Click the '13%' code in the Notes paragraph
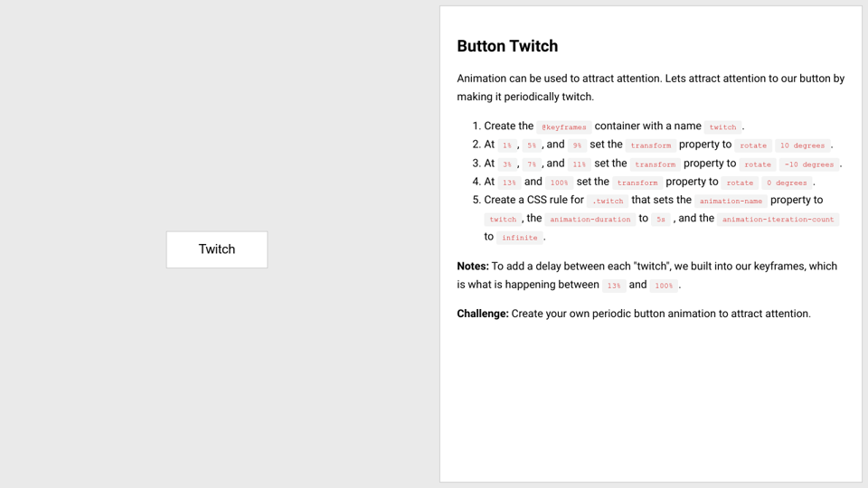 tap(614, 286)
